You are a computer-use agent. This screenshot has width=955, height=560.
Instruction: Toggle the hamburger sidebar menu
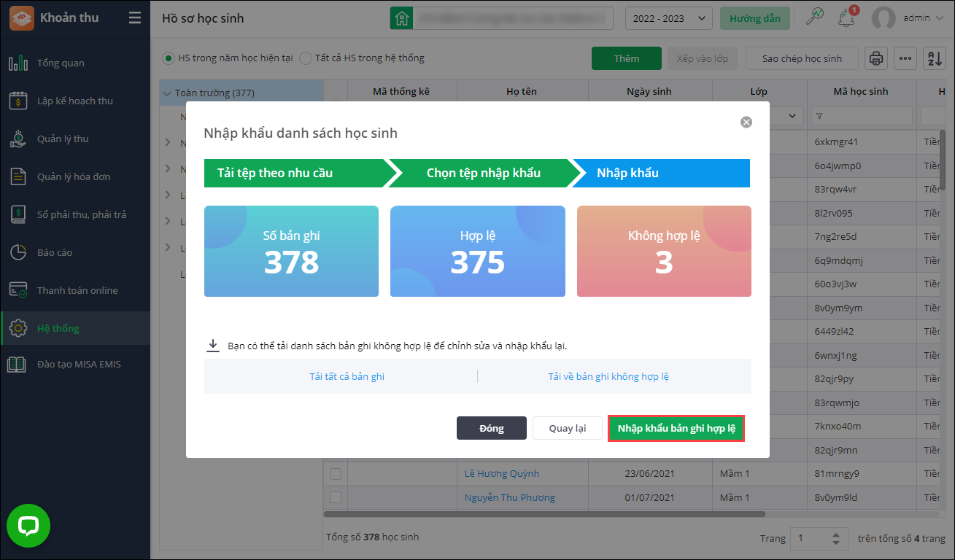point(135,18)
